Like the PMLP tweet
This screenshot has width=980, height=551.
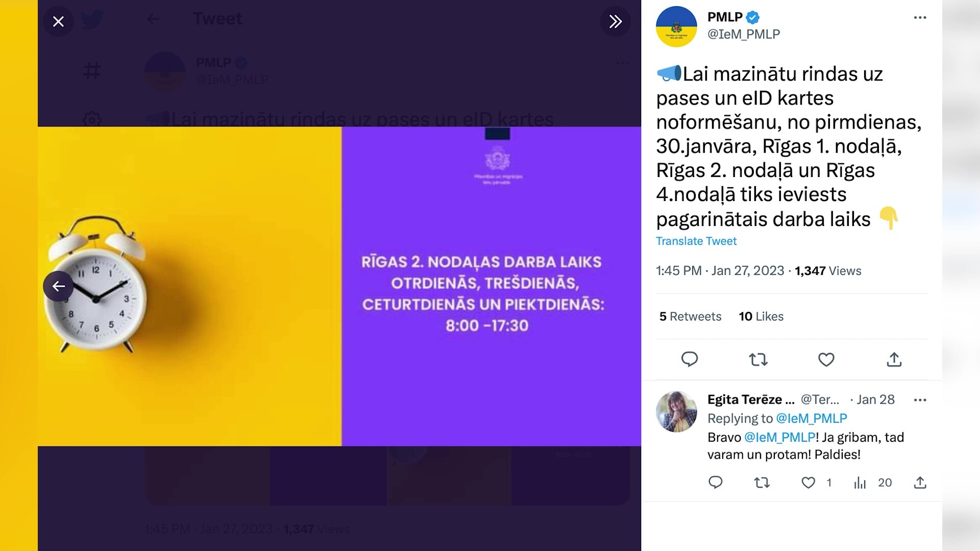826,360
